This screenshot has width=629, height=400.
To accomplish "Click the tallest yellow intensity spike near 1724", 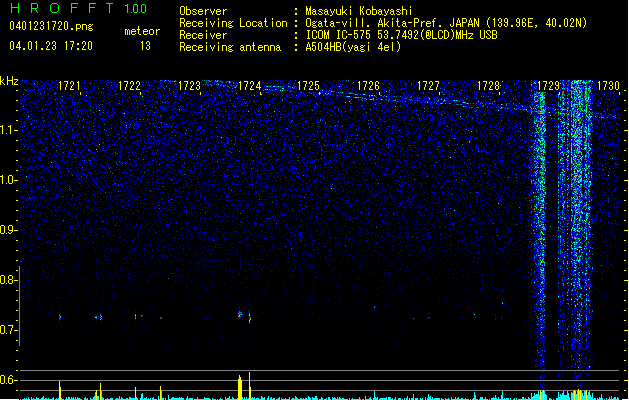I will [250, 386].
